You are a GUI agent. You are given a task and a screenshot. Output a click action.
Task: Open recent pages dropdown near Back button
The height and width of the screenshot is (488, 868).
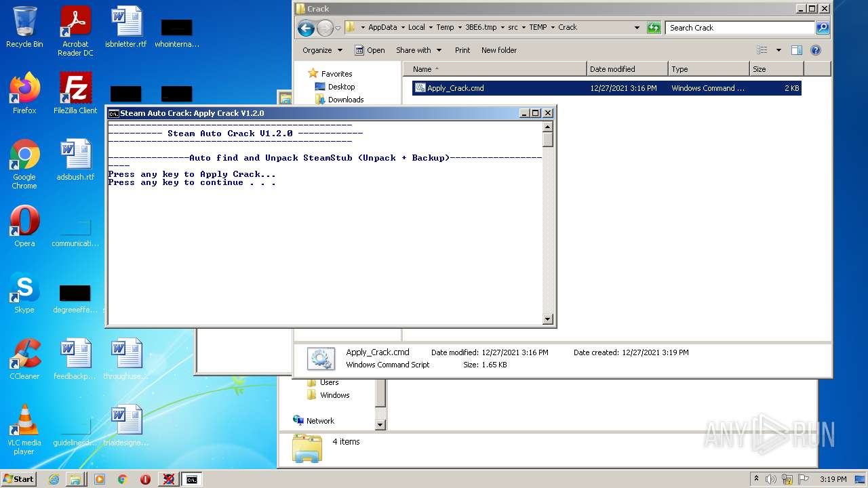(x=338, y=28)
